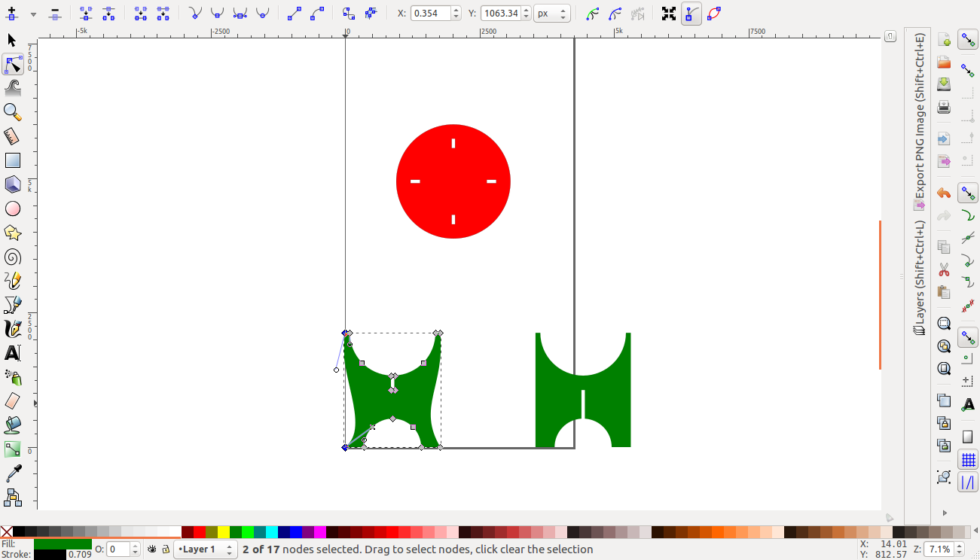Open the insert node dropdown arrow

coord(33,14)
